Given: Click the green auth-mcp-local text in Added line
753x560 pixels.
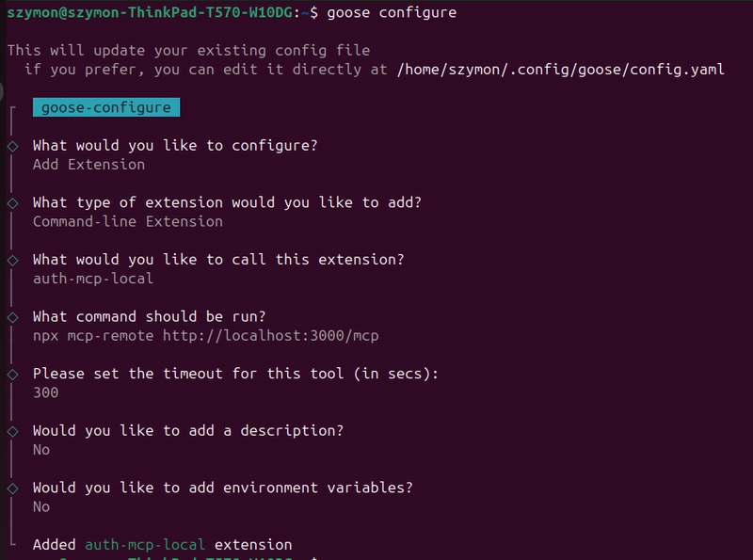Looking at the screenshot, I should (x=145, y=545).
